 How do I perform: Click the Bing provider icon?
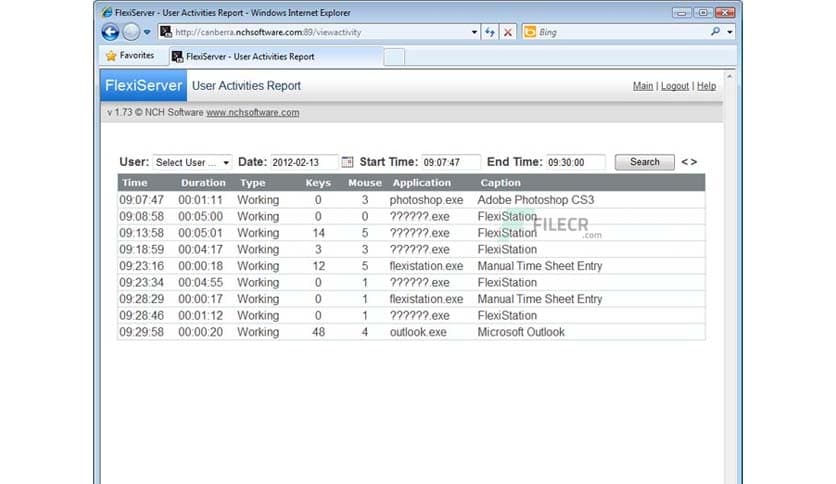point(529,32)
